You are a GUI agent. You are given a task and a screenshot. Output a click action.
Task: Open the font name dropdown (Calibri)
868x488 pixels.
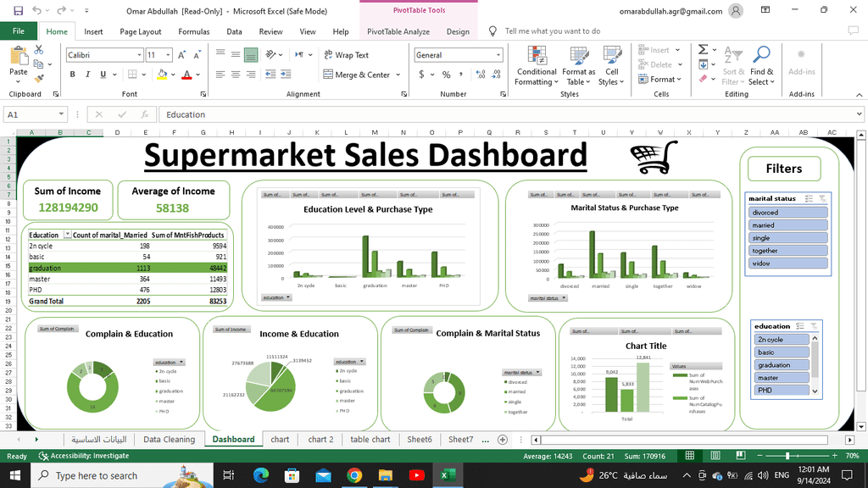[139, 55]
